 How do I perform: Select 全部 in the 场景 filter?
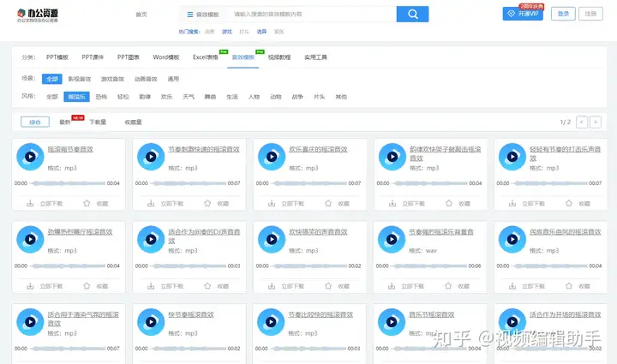(x=52, y=79)
